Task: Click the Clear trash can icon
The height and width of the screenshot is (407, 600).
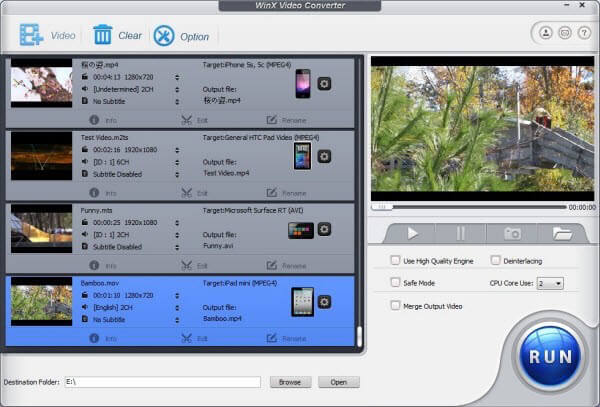Action: click(103, 35)
